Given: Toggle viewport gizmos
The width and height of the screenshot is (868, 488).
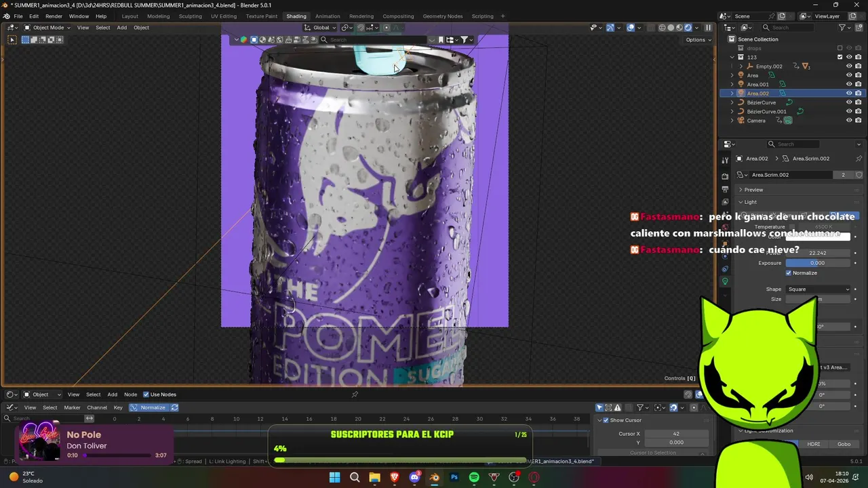Looking at the screenshot, I should [610, 28].
